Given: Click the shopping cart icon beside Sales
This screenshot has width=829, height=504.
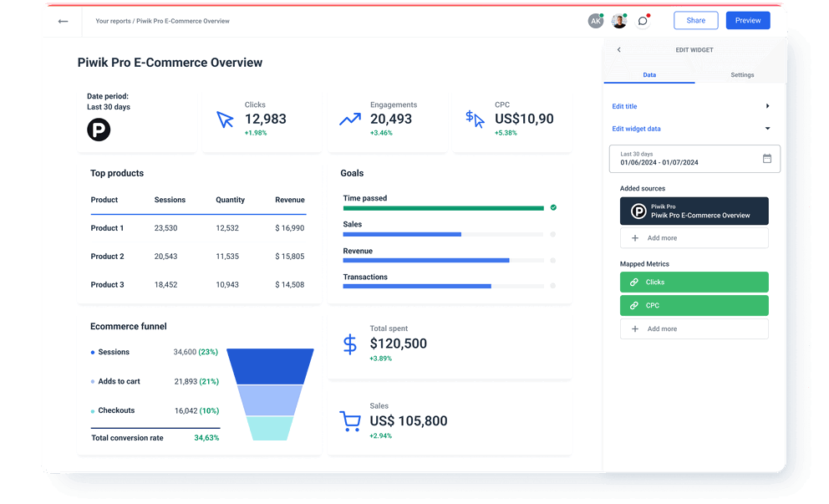Looking at the screenshot, I should point(350,420).
